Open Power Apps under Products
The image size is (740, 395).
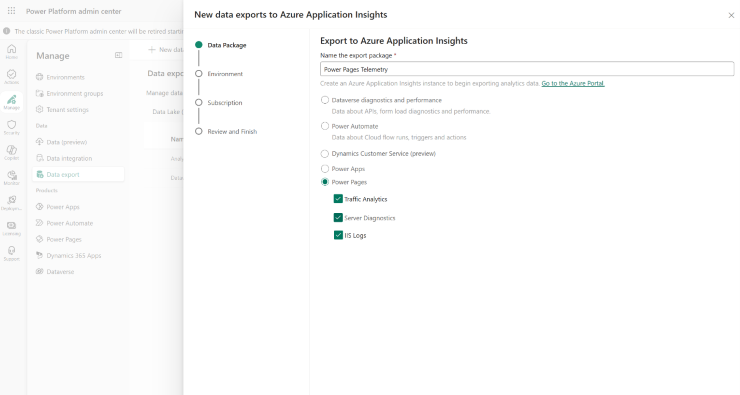tap(78, 207)
